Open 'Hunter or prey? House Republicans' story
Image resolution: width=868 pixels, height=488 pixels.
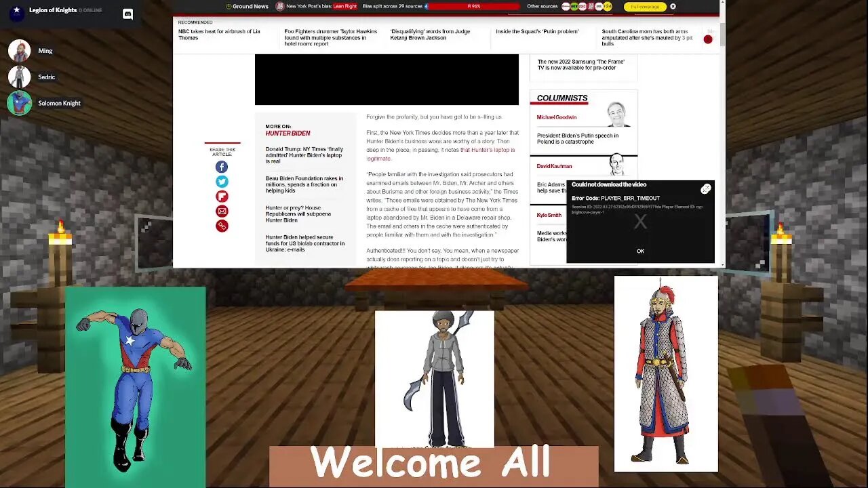(298, 214)
